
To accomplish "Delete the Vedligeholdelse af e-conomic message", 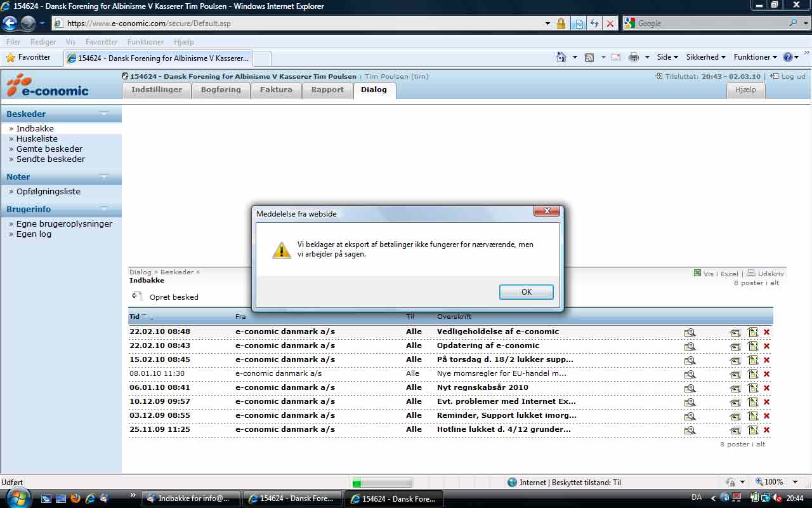I will click(x=766, y=332).
